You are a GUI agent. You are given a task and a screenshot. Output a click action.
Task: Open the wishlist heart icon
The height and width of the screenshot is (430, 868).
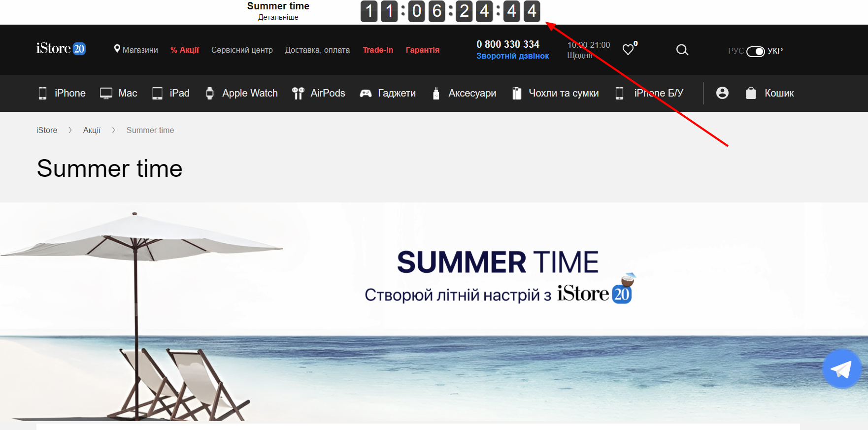628,49
